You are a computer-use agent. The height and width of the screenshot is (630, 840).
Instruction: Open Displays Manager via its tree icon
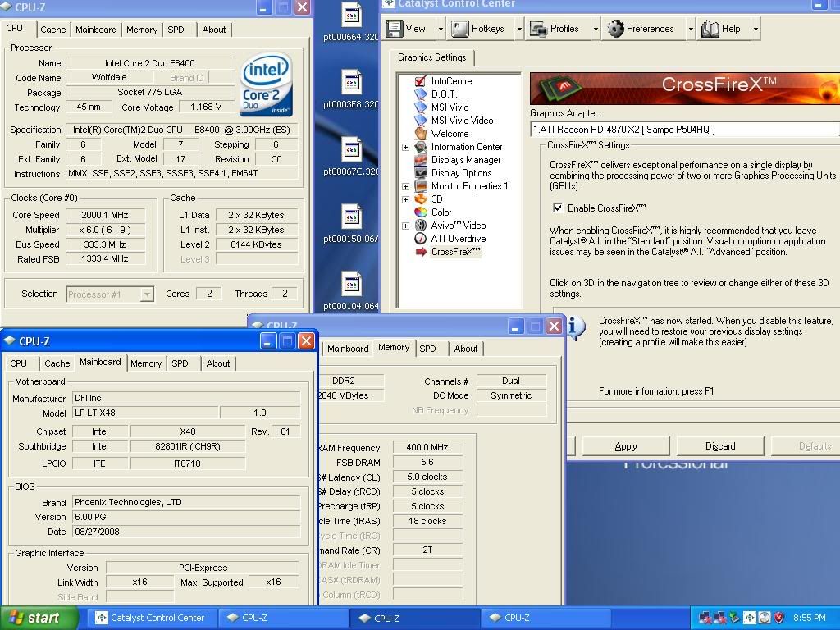tap(421, 160)
